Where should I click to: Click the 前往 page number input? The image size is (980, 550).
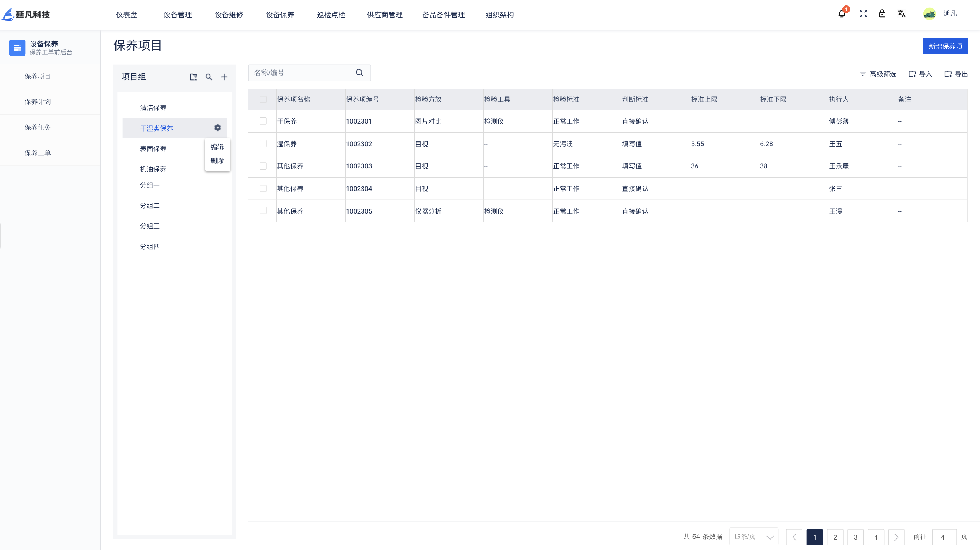[x=944, y=537]
